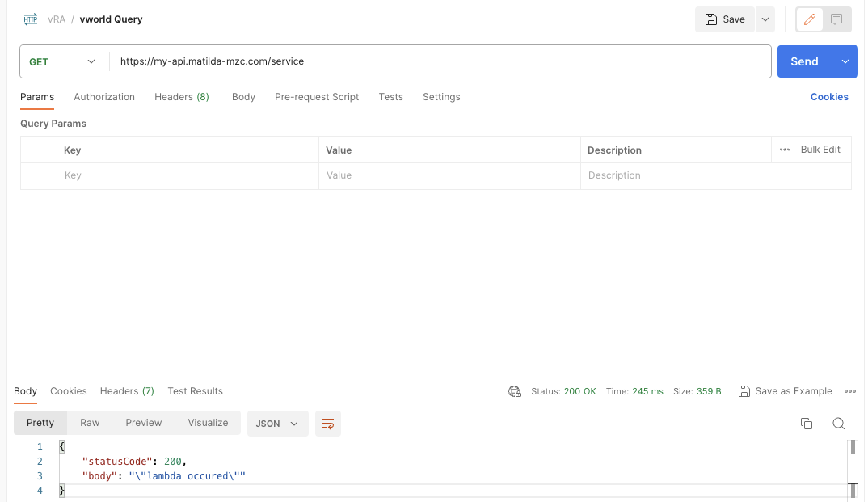Open the Cookies link
This screenshot has width=868, height=502.
click(829, 97)
